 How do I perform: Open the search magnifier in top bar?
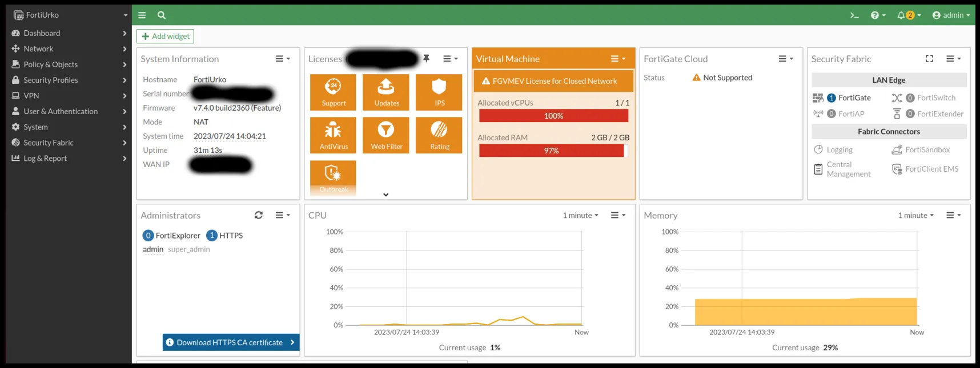tap(162, 15)
